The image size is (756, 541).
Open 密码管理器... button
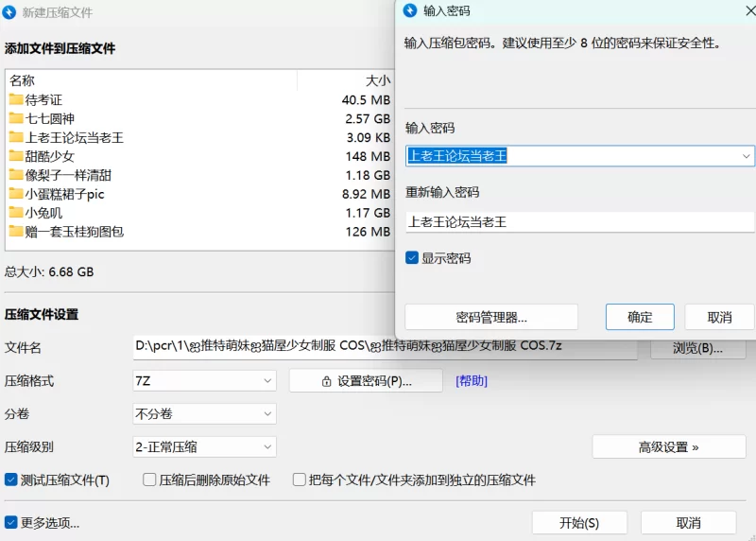[x=490, y=317]
